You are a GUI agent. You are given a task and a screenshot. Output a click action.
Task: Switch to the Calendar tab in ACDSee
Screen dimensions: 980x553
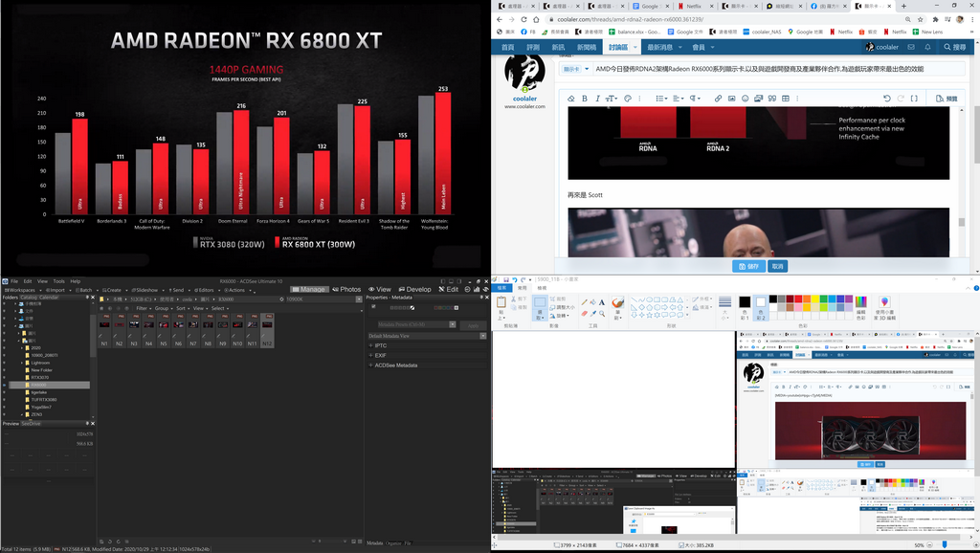[x=50, y=298]
